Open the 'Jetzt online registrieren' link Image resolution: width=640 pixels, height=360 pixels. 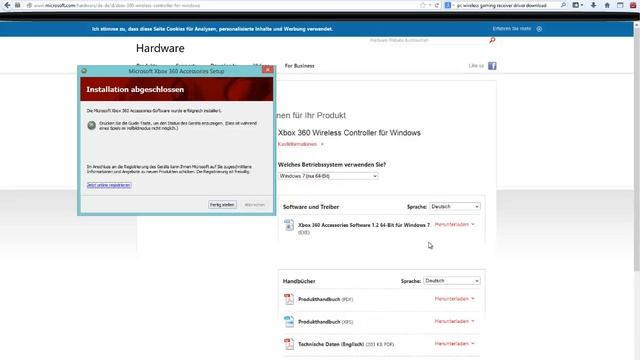coord(109,185)
